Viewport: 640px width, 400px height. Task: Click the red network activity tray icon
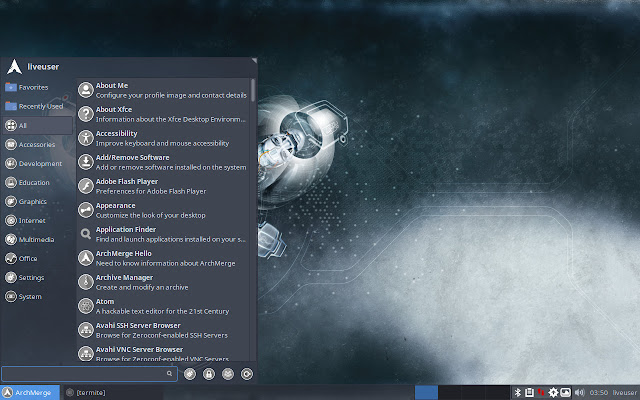541,393
